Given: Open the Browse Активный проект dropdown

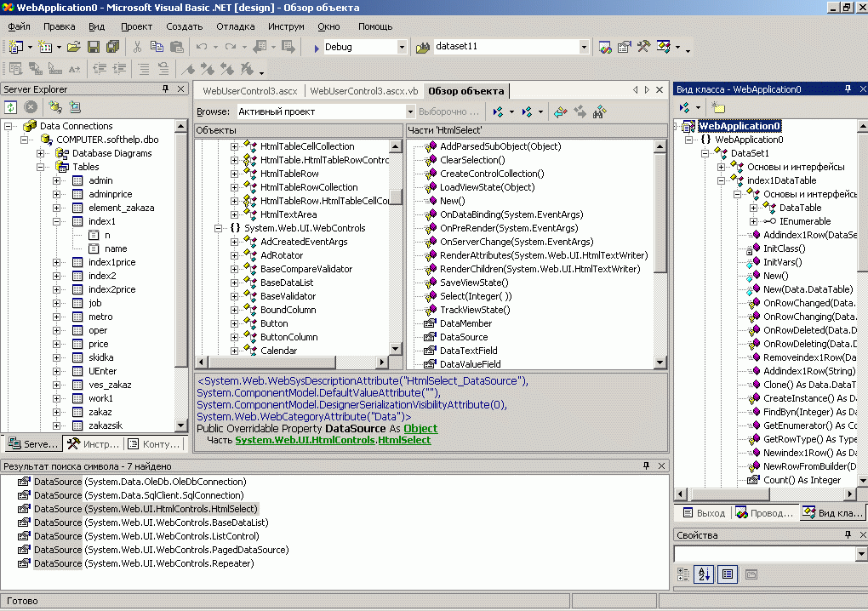Looking at the screenshot, I should tap(410, 111).
